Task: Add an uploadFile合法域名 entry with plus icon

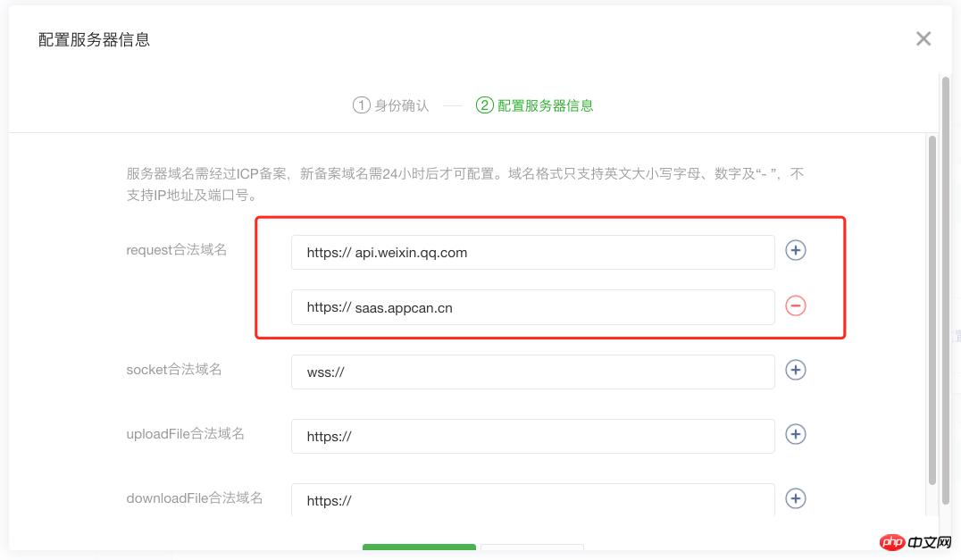Action: click(796, 434)
